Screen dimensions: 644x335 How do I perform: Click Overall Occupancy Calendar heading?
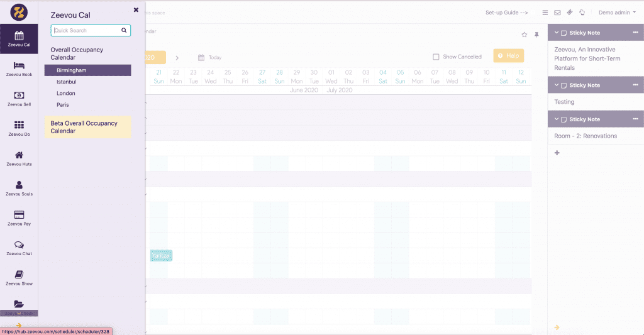point(77,53)
